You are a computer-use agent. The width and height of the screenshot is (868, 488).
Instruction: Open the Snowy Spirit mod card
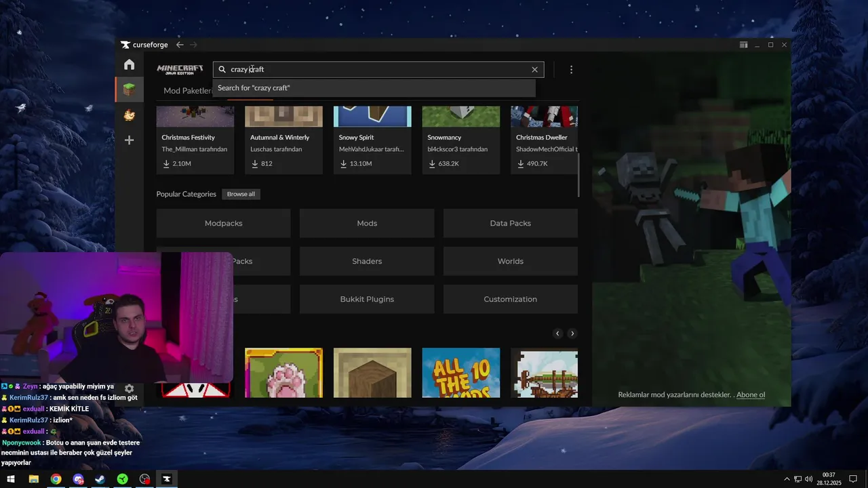coord(372,140)
